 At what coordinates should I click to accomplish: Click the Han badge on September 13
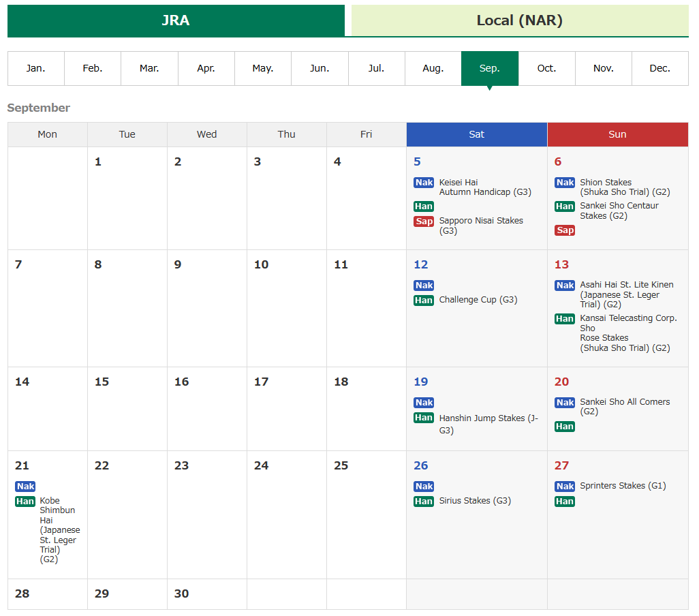pyautogui.click(x=565, y=319)
